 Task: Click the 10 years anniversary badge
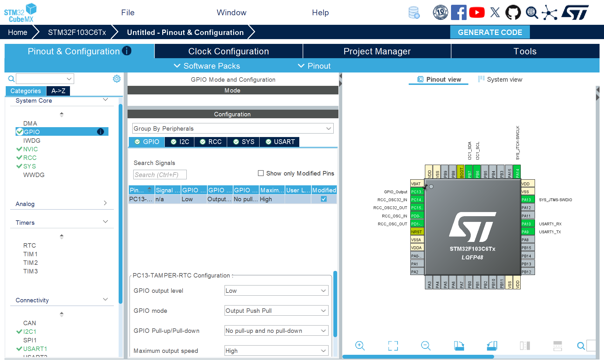tap(441, 13)
